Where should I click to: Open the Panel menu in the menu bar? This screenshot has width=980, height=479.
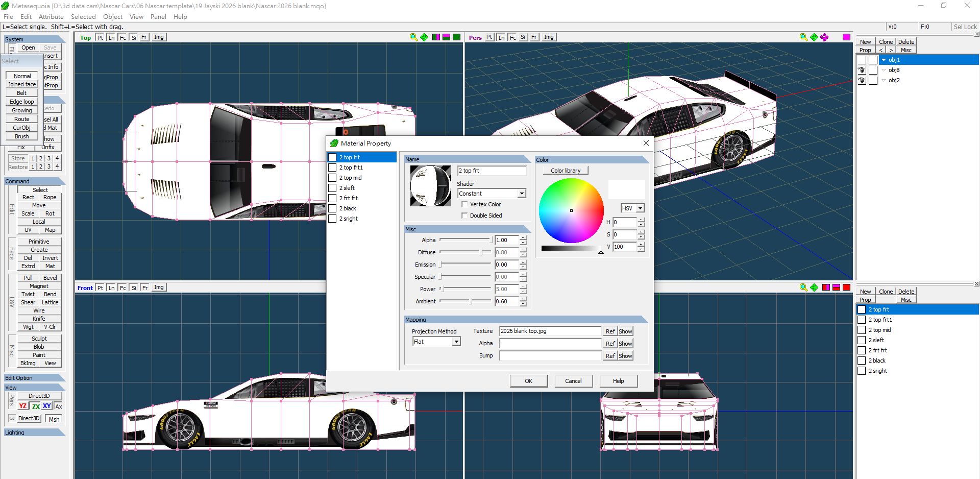(158, 16)
